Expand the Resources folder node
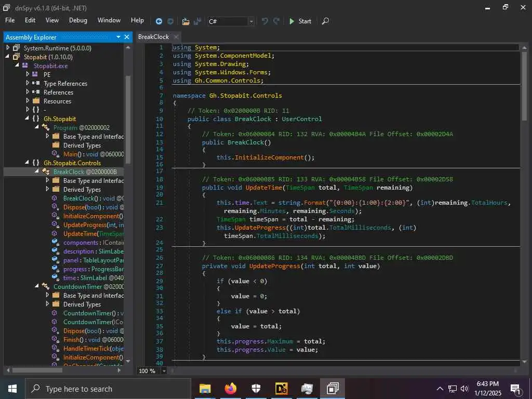This screenshot has height=399, width=532. click(x=28, y=101)
